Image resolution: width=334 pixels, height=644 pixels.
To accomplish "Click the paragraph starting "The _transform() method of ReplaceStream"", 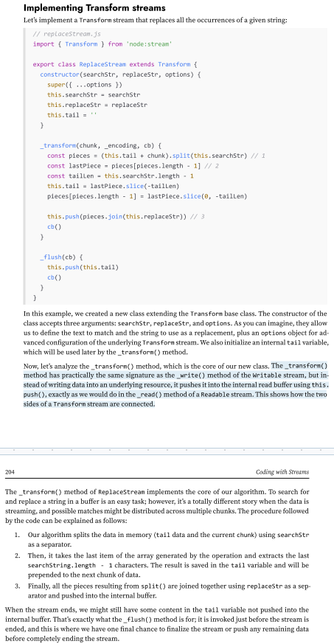I will 157,506.
